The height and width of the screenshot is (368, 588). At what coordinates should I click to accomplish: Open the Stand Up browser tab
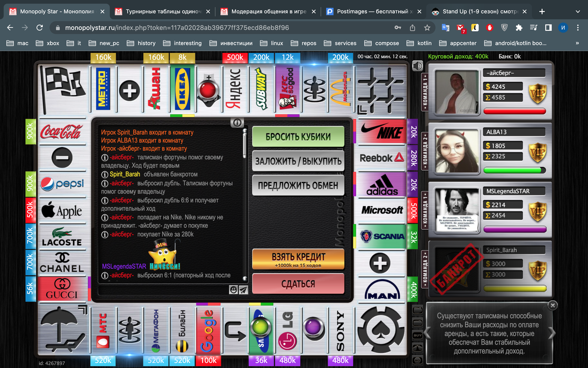[480, 11]
